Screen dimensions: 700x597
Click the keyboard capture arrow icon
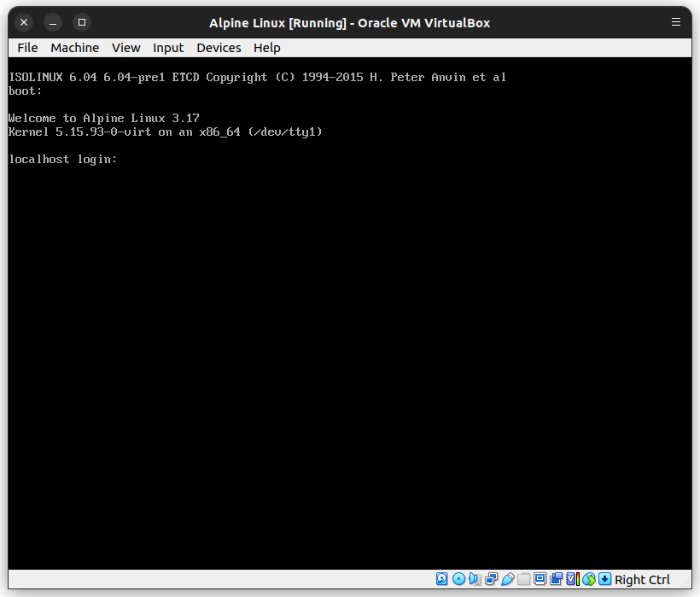[x=605, y=579]
